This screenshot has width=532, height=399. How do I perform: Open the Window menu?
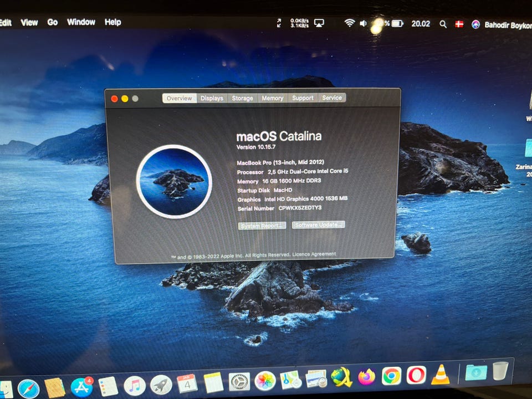coord(81,22)
